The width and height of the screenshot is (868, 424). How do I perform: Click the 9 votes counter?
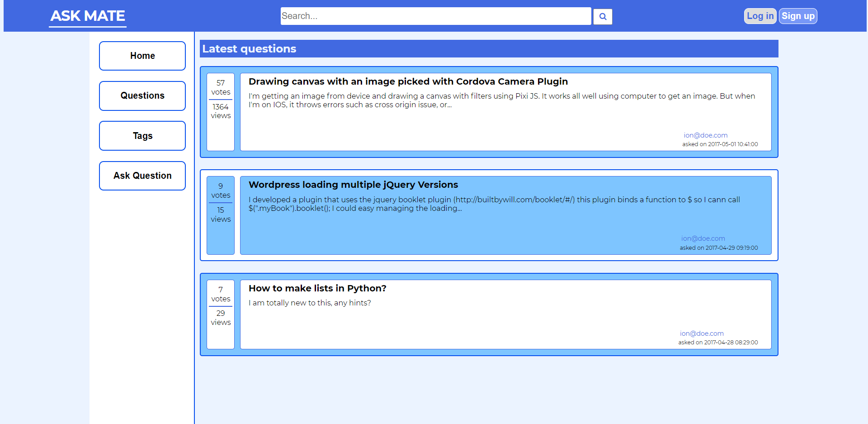(221, 191)
